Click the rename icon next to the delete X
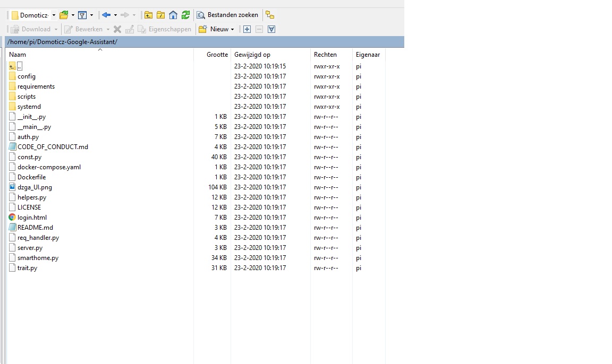This screenshot has height=364, width=612. 130,29
